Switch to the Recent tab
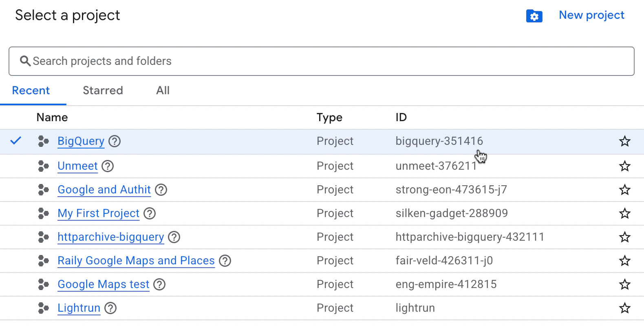Screen dimensions: 644x328 (31, 91)
